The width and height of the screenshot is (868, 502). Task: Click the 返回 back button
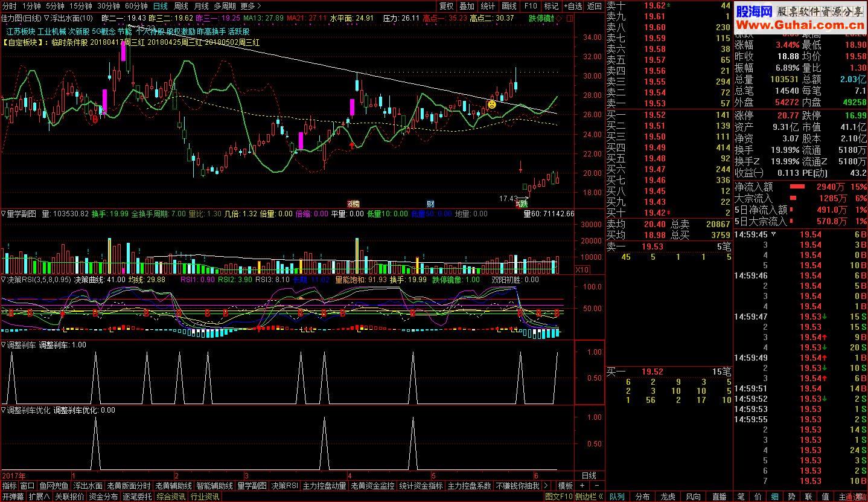coord(595,6)
